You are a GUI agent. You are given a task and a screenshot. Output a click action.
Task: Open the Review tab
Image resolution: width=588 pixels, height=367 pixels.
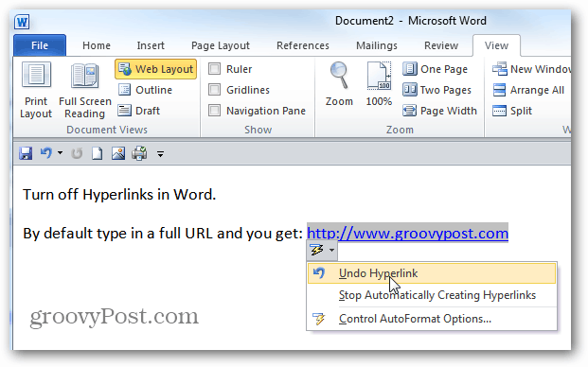click(441, 45)
